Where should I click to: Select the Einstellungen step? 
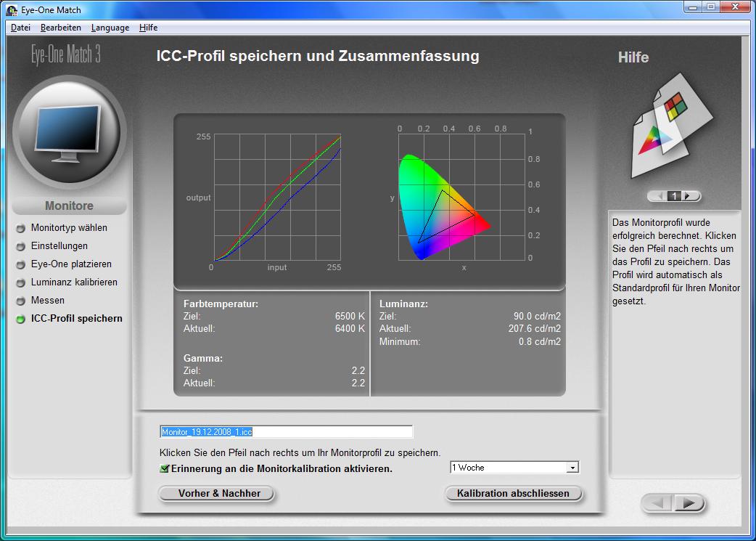pyautogui.click(x=59, y=245)
